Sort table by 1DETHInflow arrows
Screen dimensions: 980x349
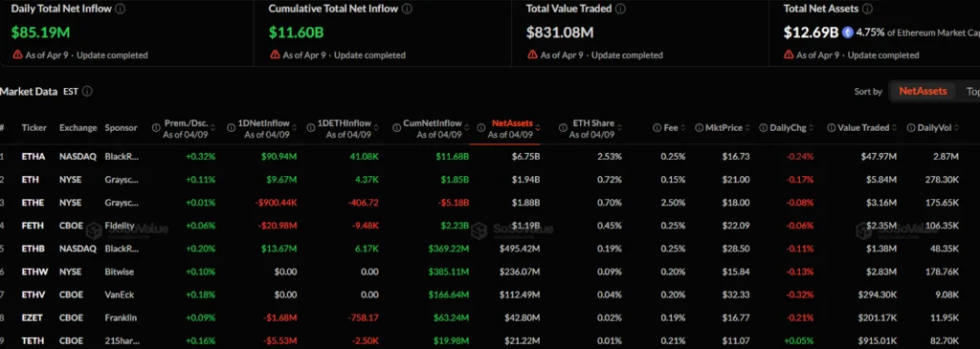(375, 128)
